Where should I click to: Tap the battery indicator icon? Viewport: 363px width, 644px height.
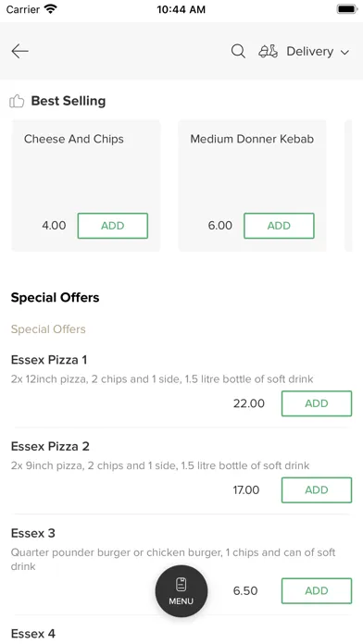click(x=347, y=9)
